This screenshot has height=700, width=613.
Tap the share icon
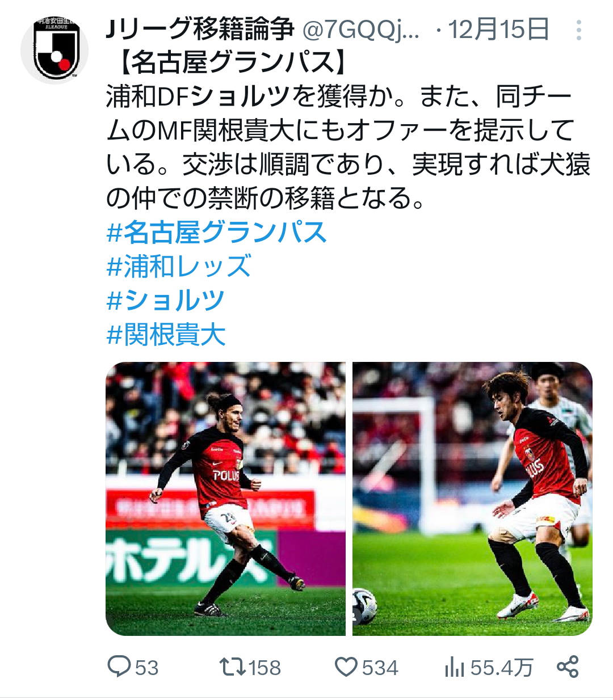pos(568,667)
